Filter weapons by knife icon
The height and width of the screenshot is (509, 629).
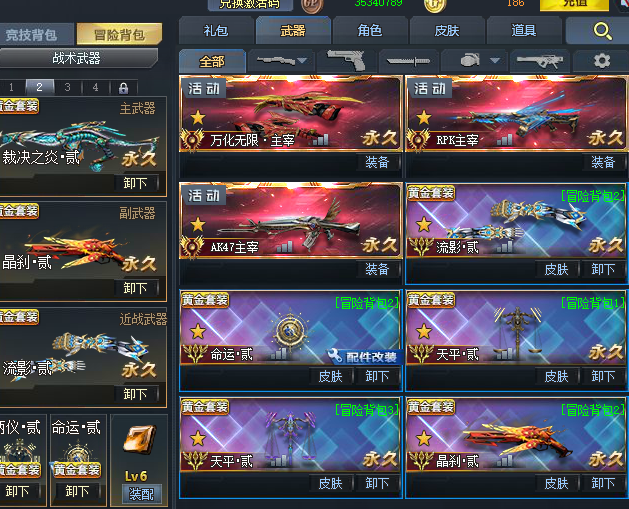[408, 61]
